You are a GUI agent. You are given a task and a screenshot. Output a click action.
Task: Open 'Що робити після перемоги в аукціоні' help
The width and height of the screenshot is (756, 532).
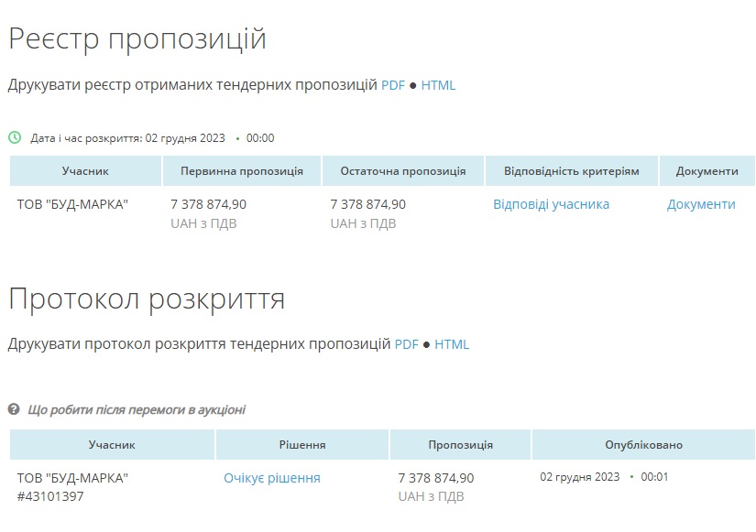(137, 409)
